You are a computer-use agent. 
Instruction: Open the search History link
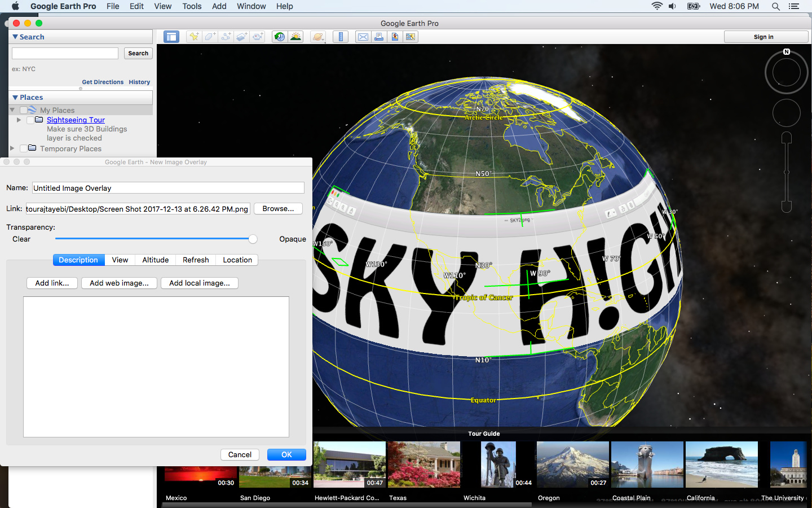coord(139,82)
